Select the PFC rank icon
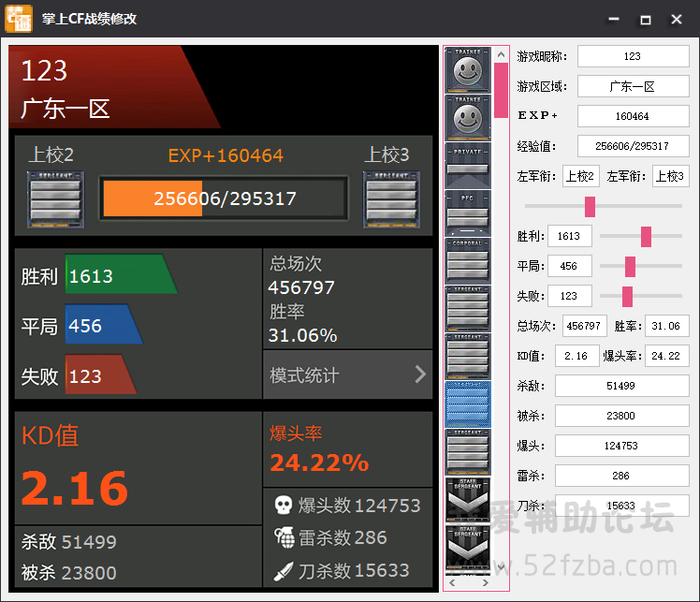 pyautogui.click(x=467, y=213)
